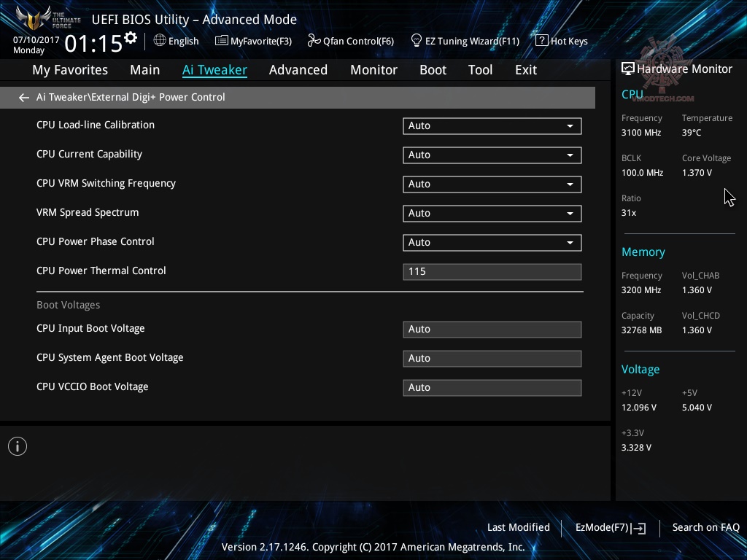Select the CPU VCCIO Boot Voltage field

tap(492, 387)
